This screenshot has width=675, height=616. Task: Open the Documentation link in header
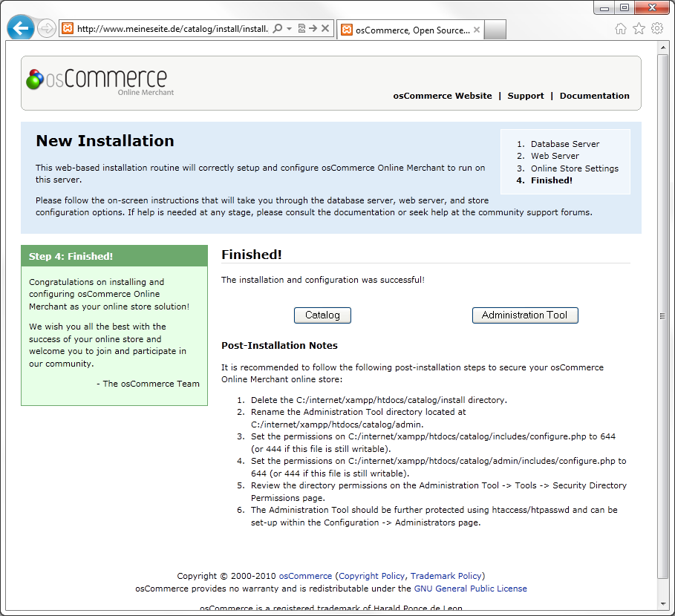click(x=595, y=96)
